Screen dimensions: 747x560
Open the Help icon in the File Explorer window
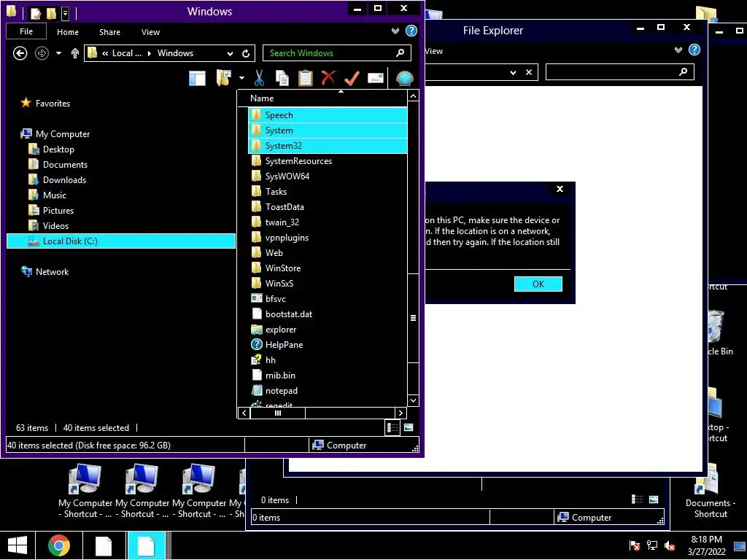pyautogui.click(x=694, y=50)
